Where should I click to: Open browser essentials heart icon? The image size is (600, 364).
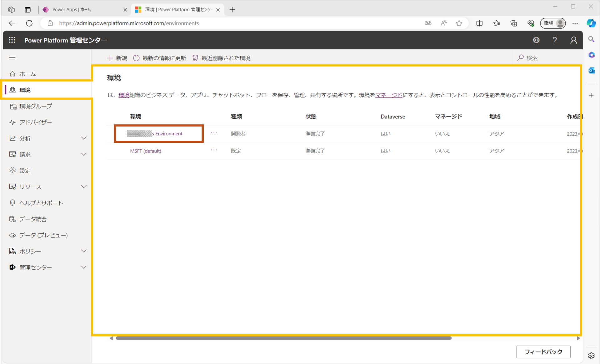point(531,23)
